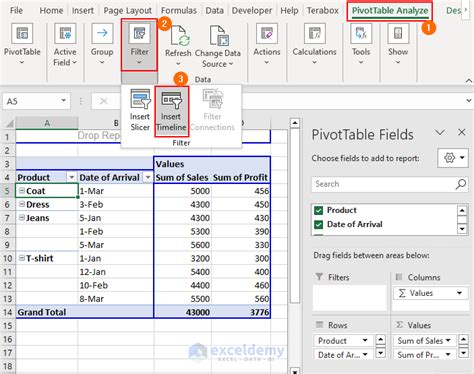The image size is (474, 374).
Task: Switch to the Data tab
Action: [x=214, y=11]
